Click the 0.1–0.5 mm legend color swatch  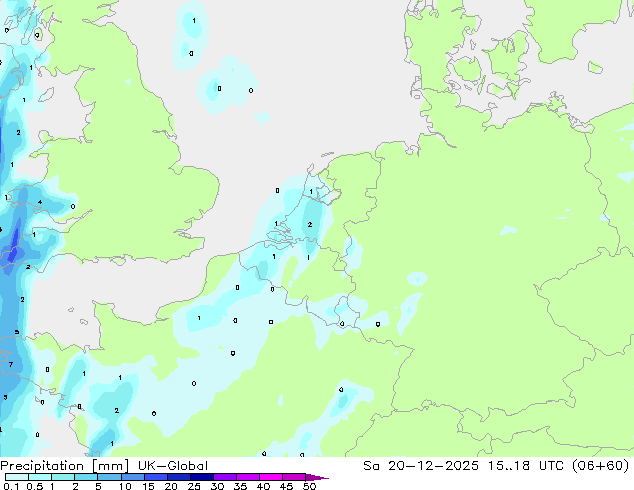(x=17, y=477)
